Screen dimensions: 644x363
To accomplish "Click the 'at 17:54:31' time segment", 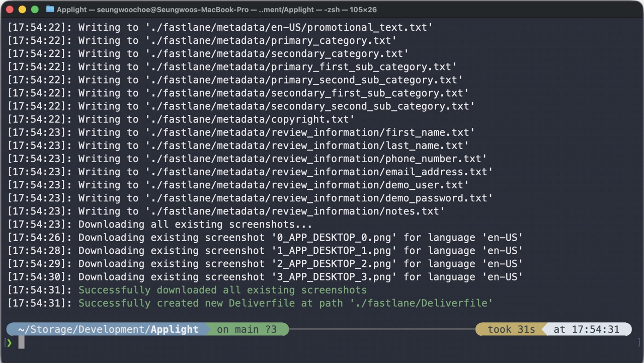I will point(587,329).
